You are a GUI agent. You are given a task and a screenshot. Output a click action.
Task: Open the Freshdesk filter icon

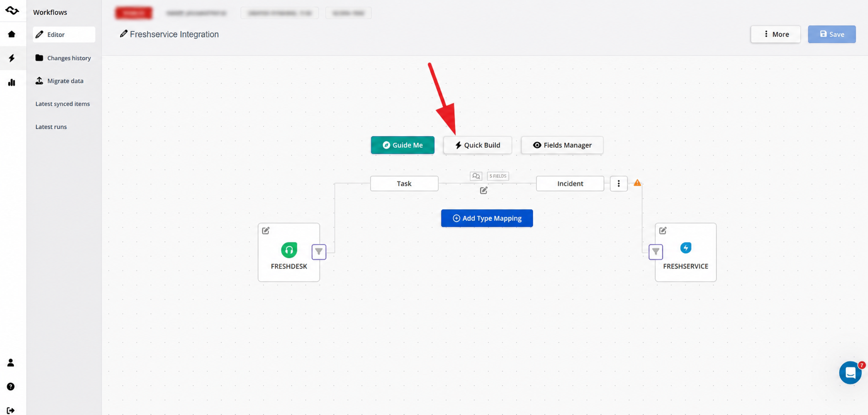319,252
